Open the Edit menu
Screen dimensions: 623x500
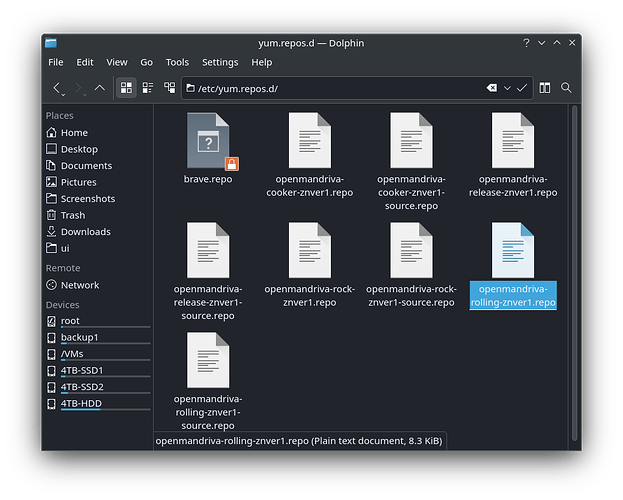(x=85, y=62)
